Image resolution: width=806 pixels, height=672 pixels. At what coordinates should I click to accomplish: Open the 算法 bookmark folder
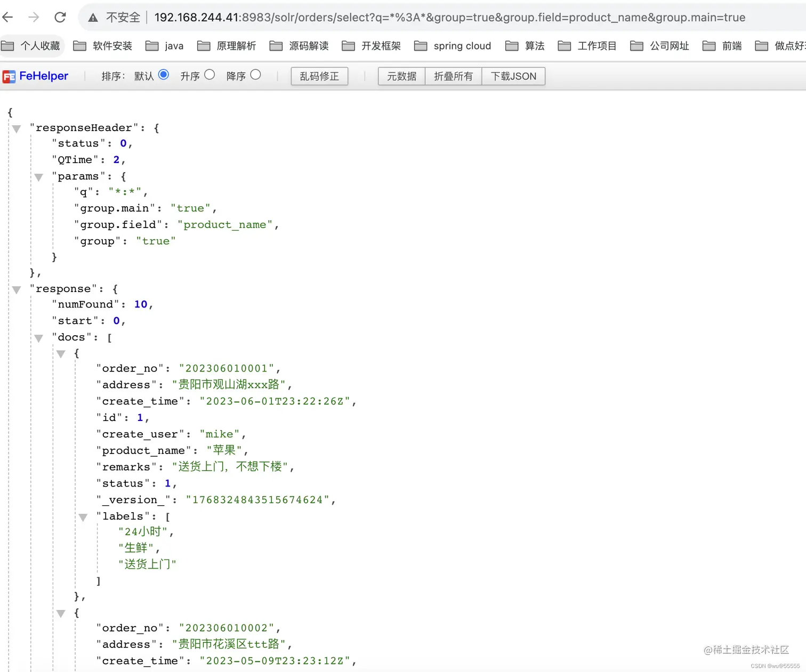525,46
